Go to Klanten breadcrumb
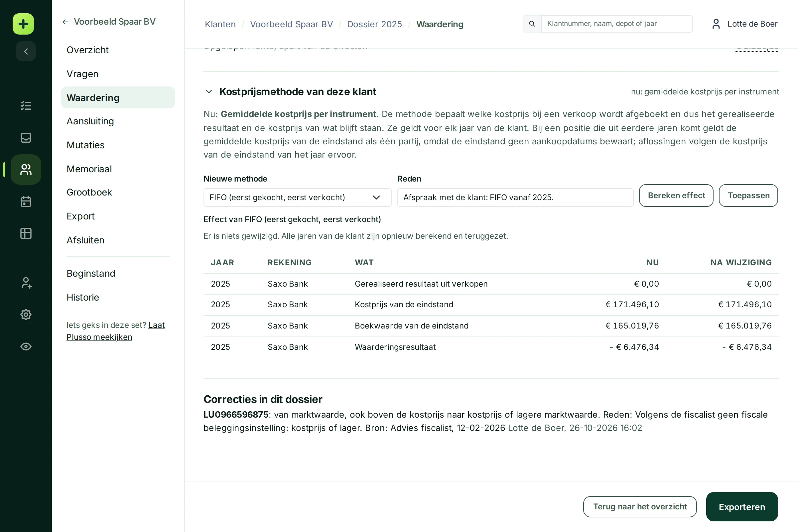 (x=220, y=24)
